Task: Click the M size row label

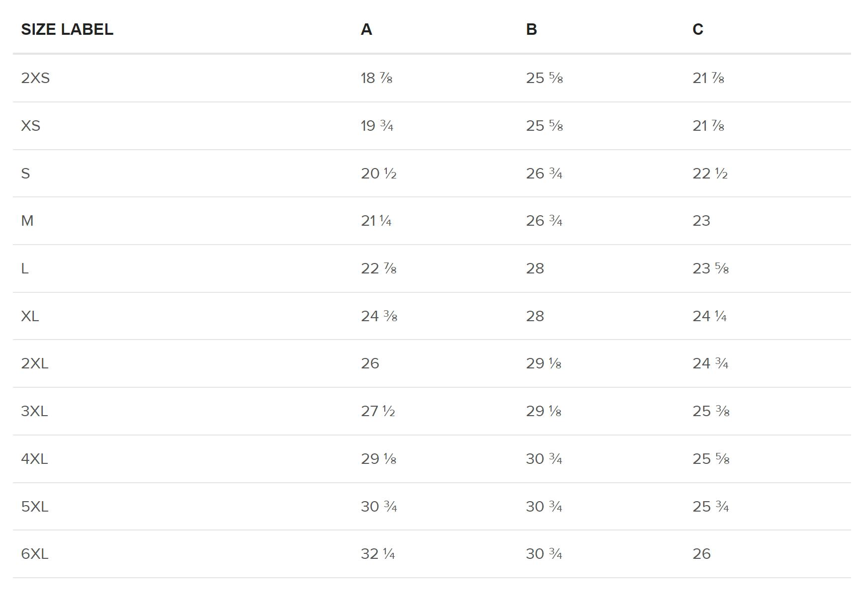Action: click(27, 221)
